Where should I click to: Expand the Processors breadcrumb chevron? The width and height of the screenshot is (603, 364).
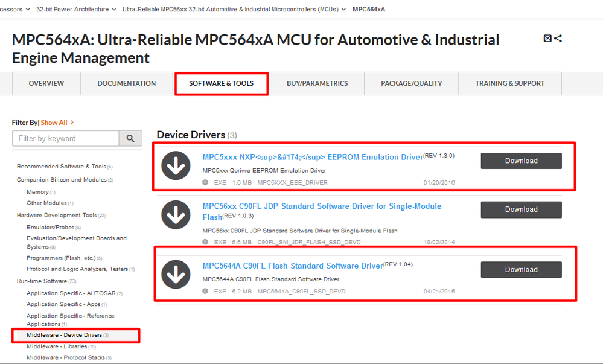pos(28,10)
